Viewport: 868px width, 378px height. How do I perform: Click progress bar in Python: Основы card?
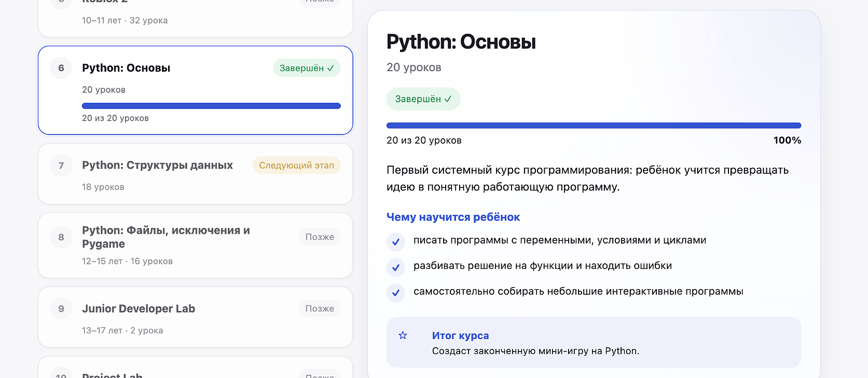point(211,106)
